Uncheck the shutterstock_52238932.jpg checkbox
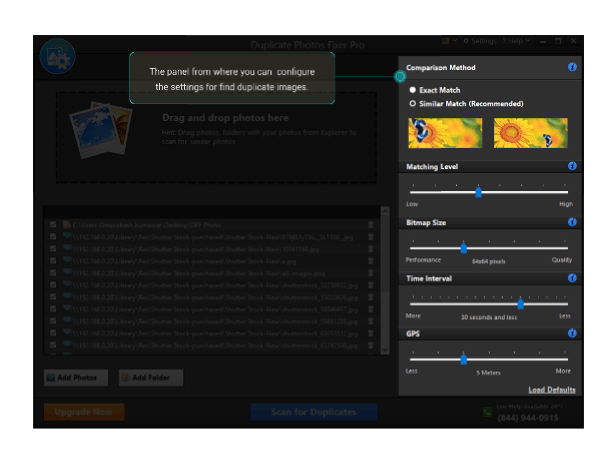Viewport: 603px width, 453px height. [x=53, y=285]
